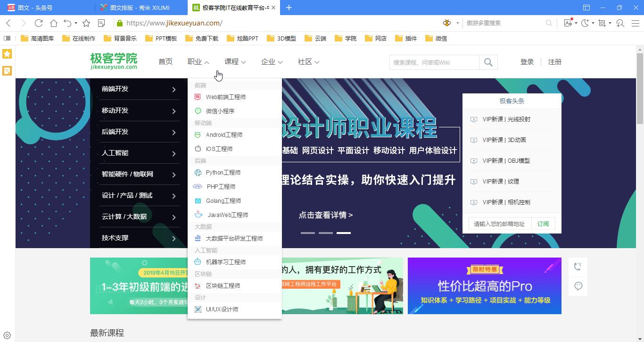Viewport: 644px width, 342px height.
Task: Click the 登录 login link
Action: [x=527, y=62]
